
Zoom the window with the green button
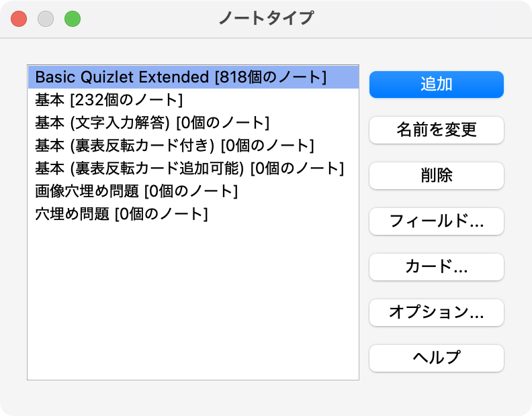(73, 19)
